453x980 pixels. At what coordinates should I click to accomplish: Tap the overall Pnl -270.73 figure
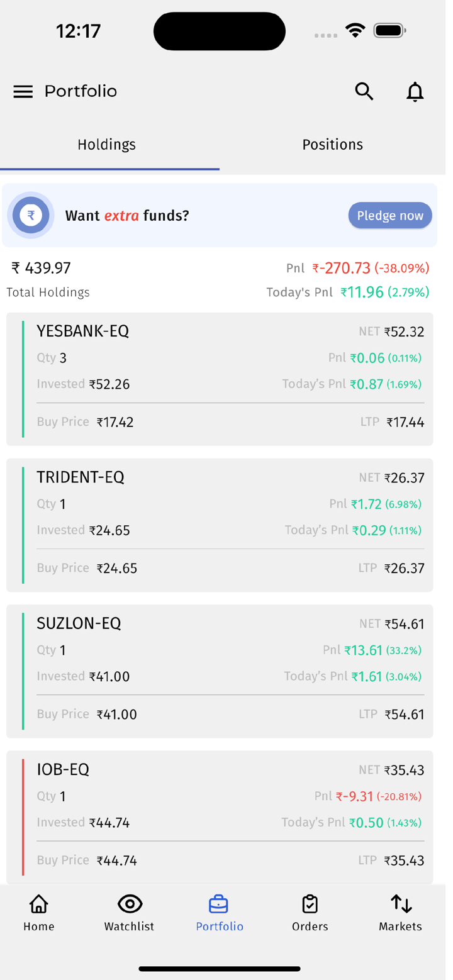click(342, 269)
